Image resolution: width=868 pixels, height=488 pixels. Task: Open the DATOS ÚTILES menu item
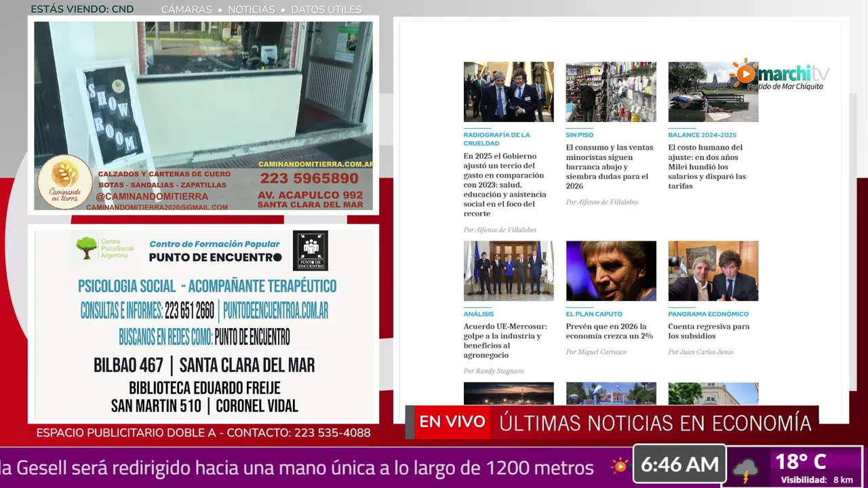pyautogui.click(x=326, y=9)
